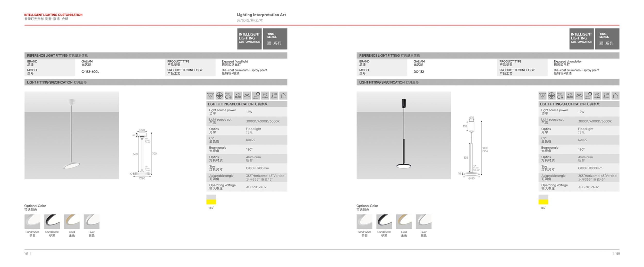Image resolution: width=644 pixels, height=267 pixels.
Task: Click the 'GALIAM' brand value on the right page
Action: tap(419, 61)
